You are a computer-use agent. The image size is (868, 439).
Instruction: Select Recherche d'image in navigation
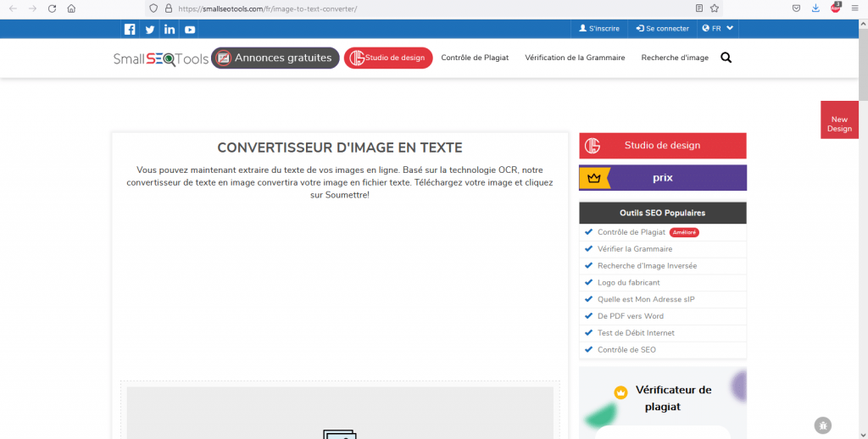(x=675, y=58)
